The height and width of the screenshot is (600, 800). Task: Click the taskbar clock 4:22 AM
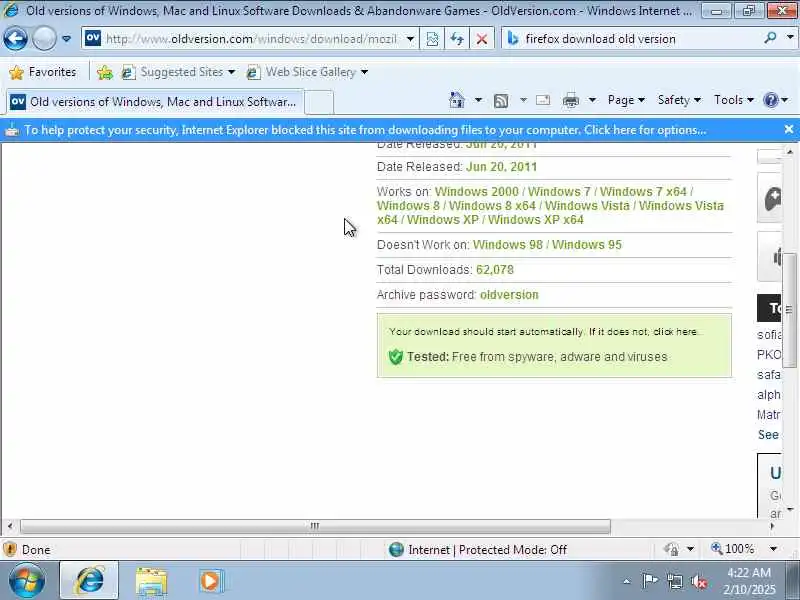coord(749,572)
